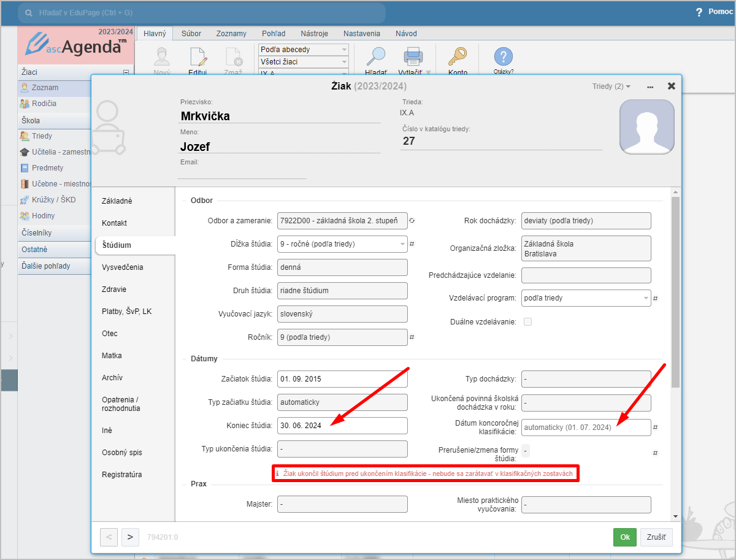Click the Koniec štúdia date field

point(342,426)
